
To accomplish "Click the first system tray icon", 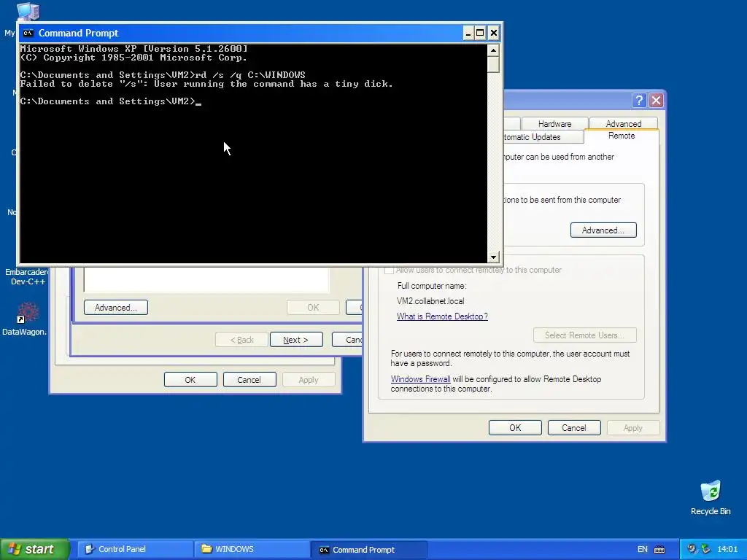I will click(x=692, y=549).
